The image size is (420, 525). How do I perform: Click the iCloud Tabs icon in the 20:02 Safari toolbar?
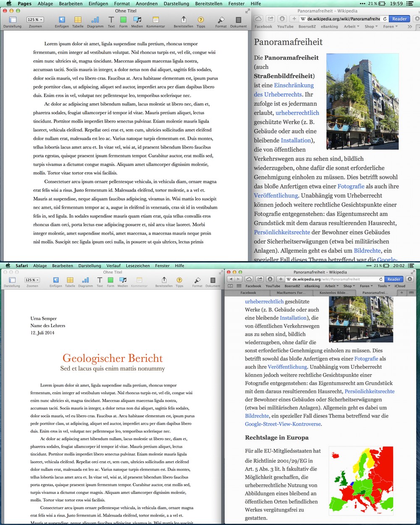tap(249, 279)
